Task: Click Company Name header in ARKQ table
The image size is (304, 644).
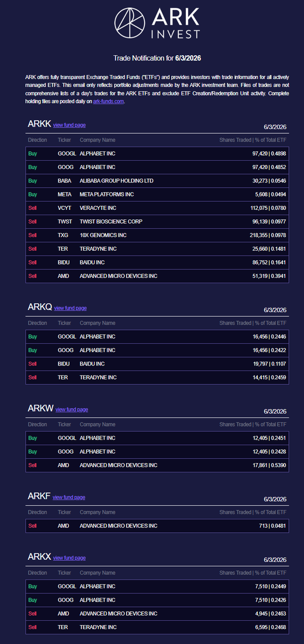Action: coord(97,323)
